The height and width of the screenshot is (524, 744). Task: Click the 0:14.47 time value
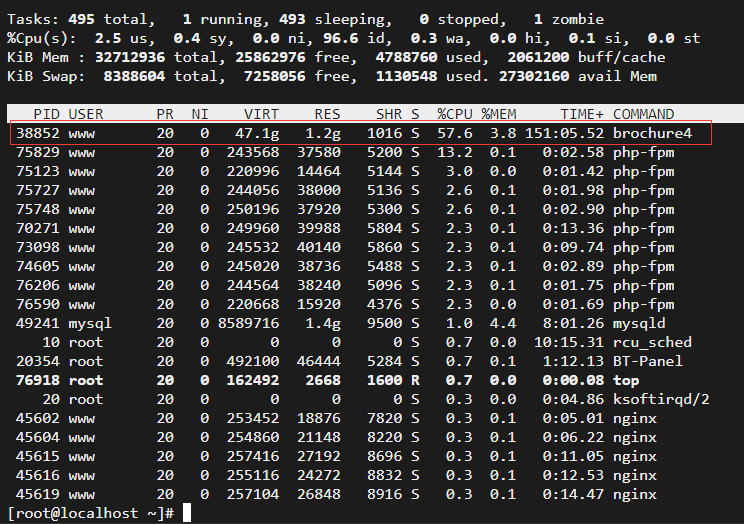pos(573,494)
